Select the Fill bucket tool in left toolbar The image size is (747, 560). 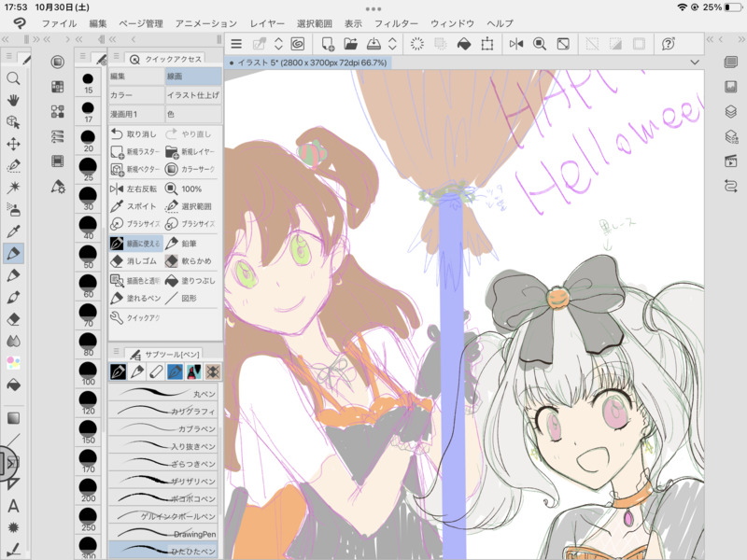[13, 385]
